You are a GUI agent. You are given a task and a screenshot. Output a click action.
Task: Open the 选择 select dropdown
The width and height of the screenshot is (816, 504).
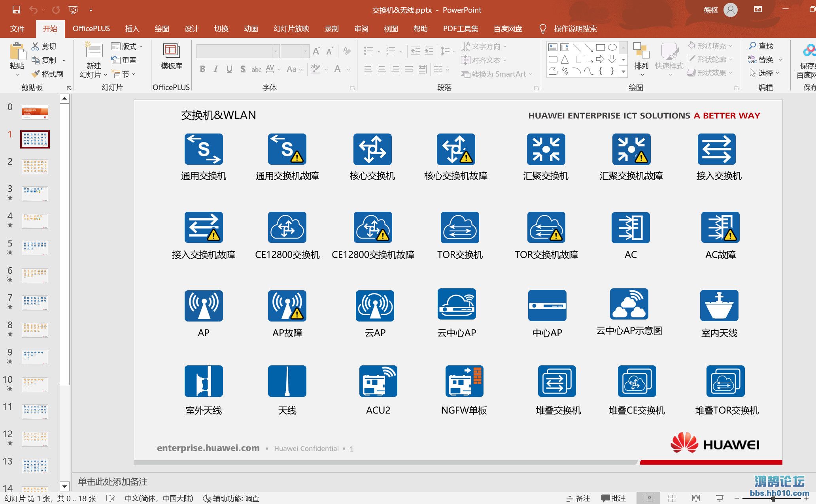(x=777, y=73)
